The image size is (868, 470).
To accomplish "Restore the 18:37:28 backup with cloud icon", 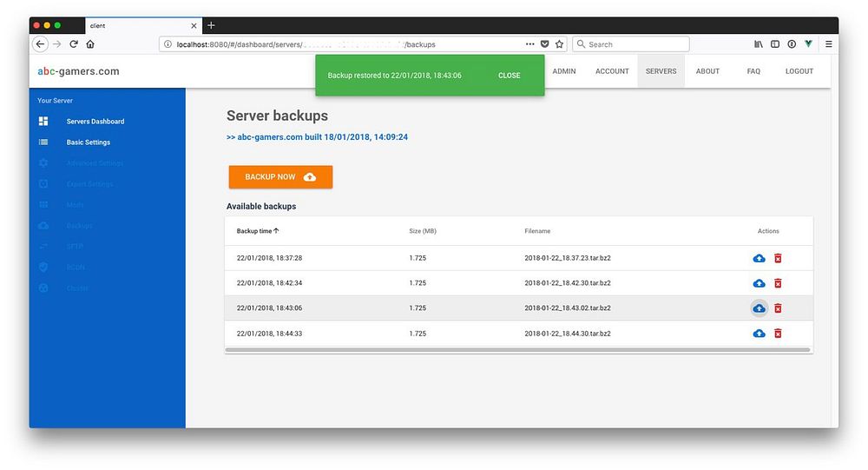I will (x=759, y=258).
